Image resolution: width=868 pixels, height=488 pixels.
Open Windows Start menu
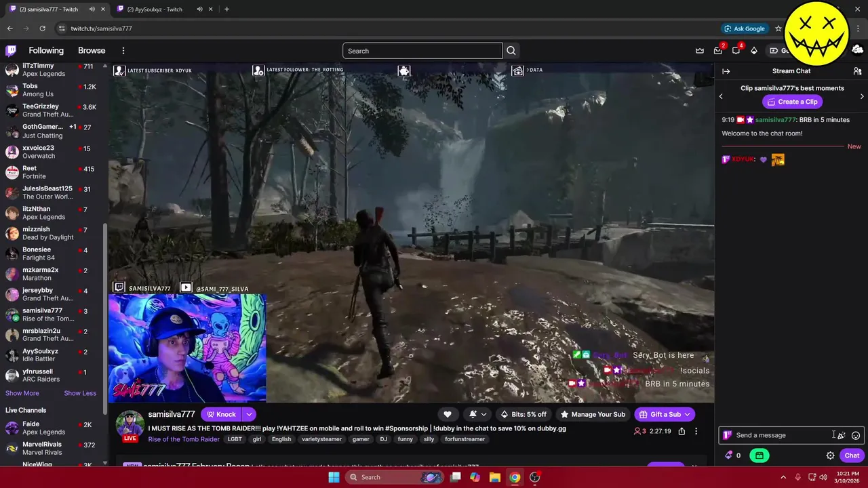334,477
